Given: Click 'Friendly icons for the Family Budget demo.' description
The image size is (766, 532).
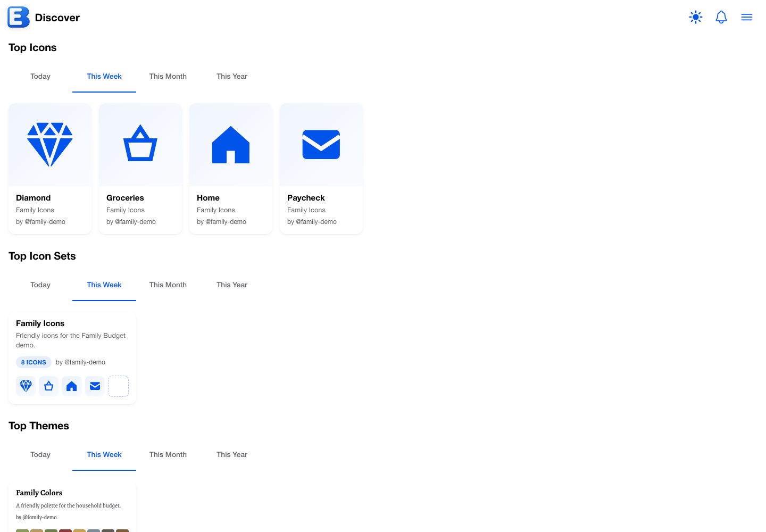Looking at the screenshot, I should 71,340.
